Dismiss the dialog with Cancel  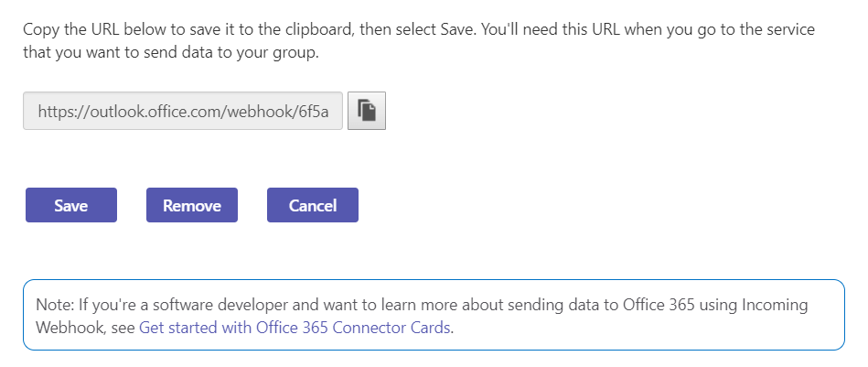[313, 205]
